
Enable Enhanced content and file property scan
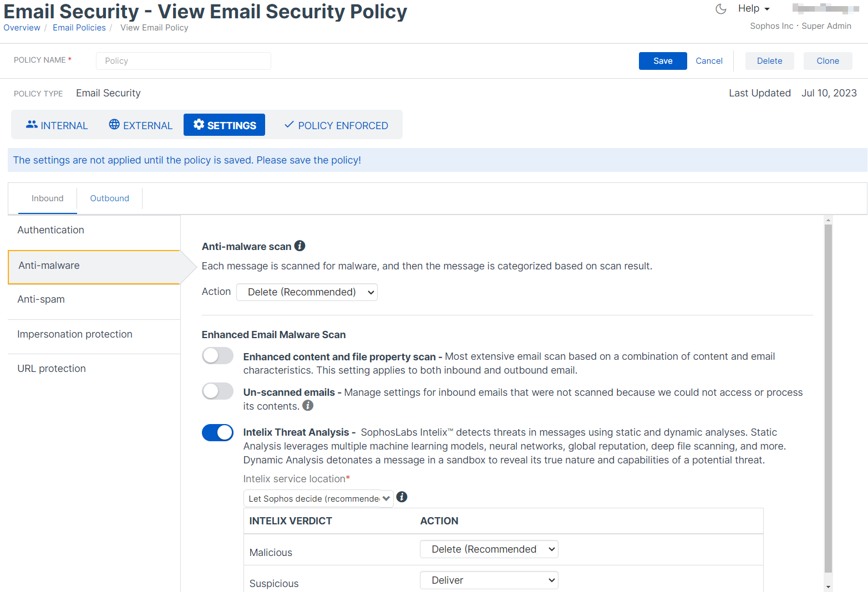(x=217, y=356)
